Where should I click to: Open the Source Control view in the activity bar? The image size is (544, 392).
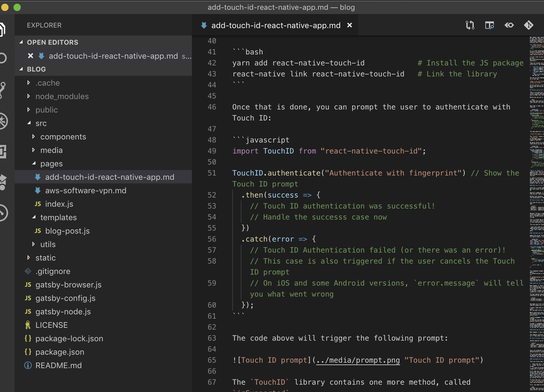click(2, 90)
